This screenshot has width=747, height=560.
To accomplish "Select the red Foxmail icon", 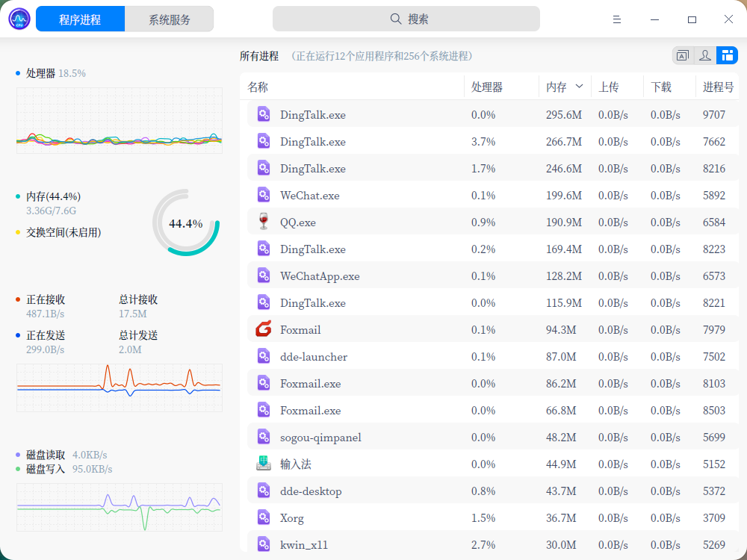I will 264,329.
